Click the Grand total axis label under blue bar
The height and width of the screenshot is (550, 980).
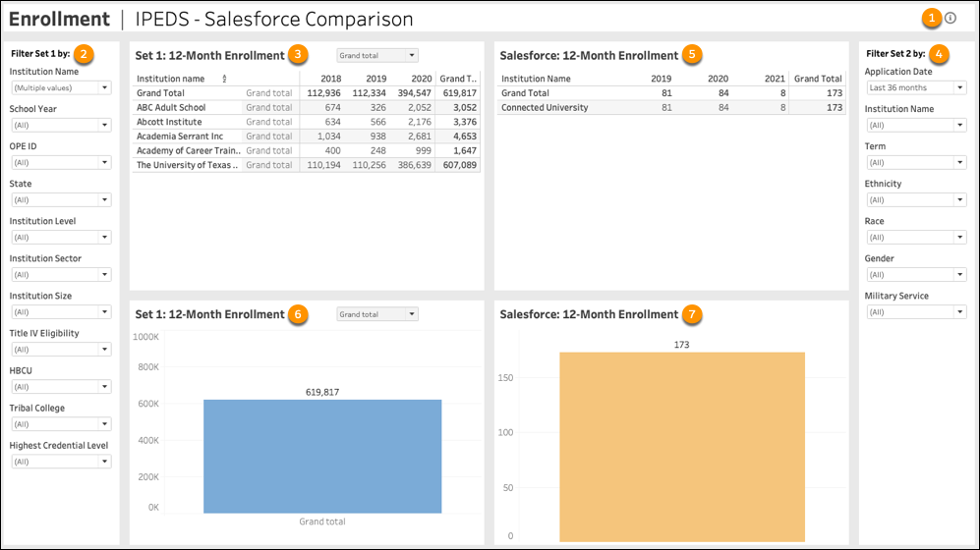[321, 522]
